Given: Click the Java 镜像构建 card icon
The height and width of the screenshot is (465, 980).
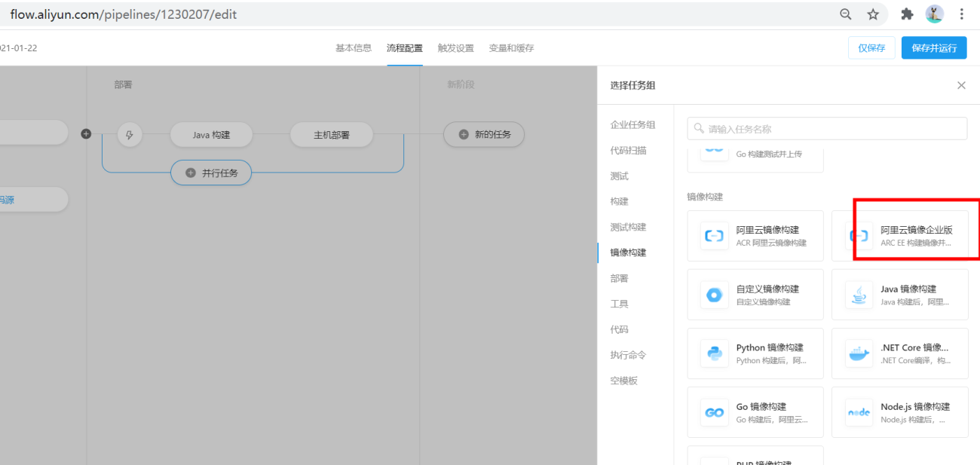Looking at the screenshot, I should pos(859,295).
